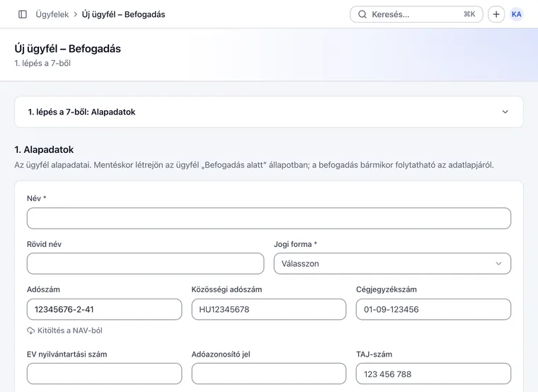
Task: Click the EV nyilvántartási szám label
Action: 67,354
